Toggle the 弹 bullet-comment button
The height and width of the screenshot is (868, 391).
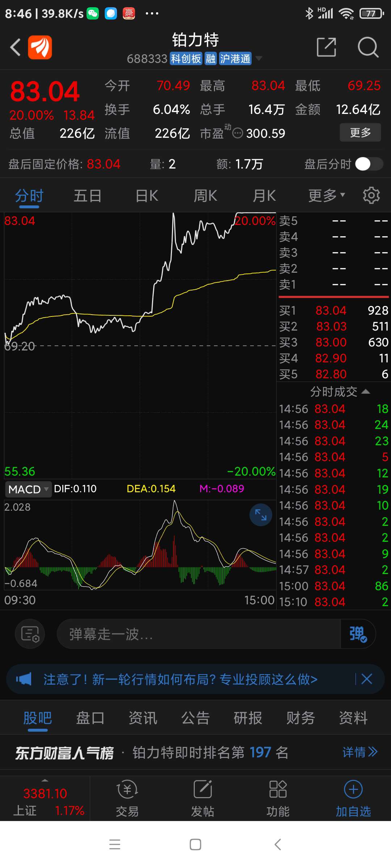click(358, 634)
